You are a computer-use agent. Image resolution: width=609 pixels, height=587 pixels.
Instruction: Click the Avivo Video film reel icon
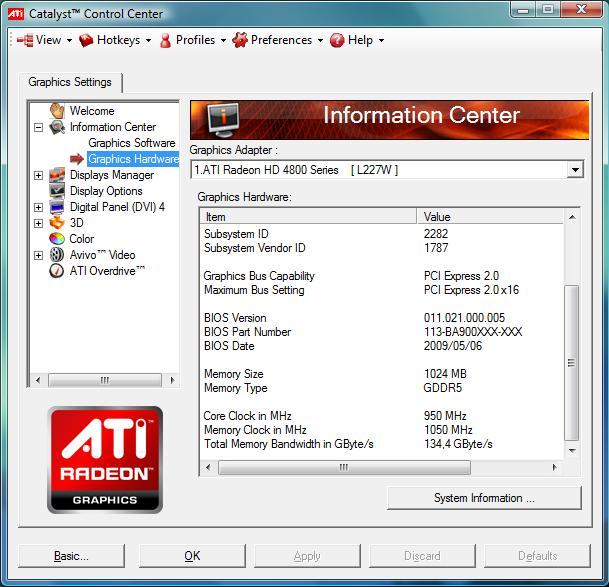(x=57, y=255)
